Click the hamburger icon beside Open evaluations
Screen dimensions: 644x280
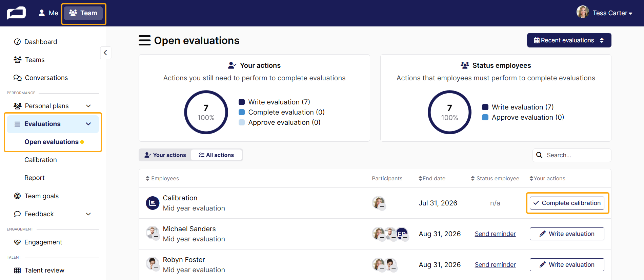click(145, 40)
